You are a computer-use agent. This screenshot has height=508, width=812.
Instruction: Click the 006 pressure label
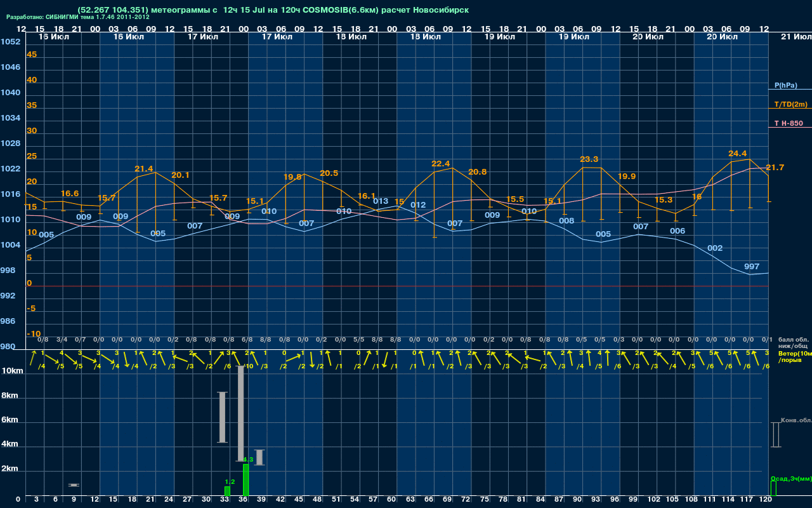[678, 231]
